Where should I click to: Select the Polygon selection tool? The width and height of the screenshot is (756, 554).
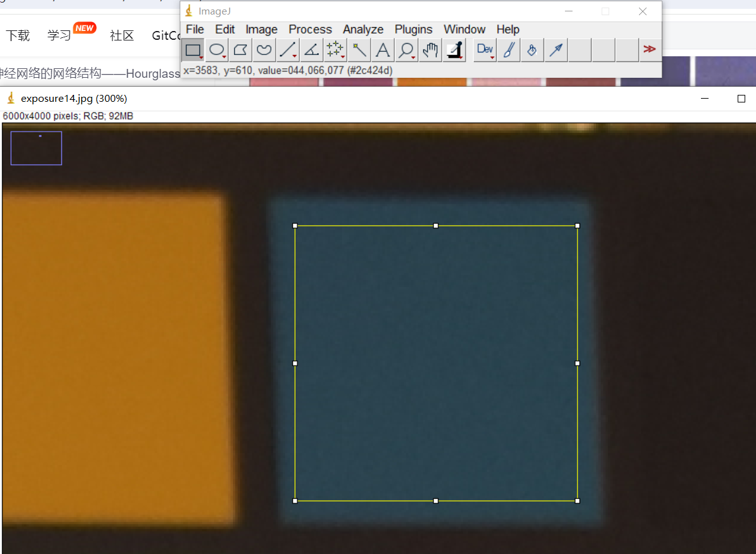pyautogui.click(x=240, y=50)
